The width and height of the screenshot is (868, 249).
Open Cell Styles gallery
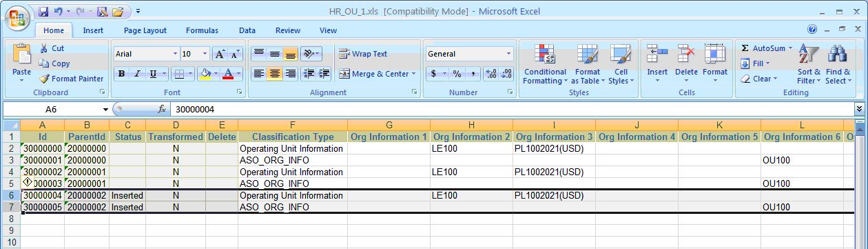pyautogui.click(x=621, y=64)
